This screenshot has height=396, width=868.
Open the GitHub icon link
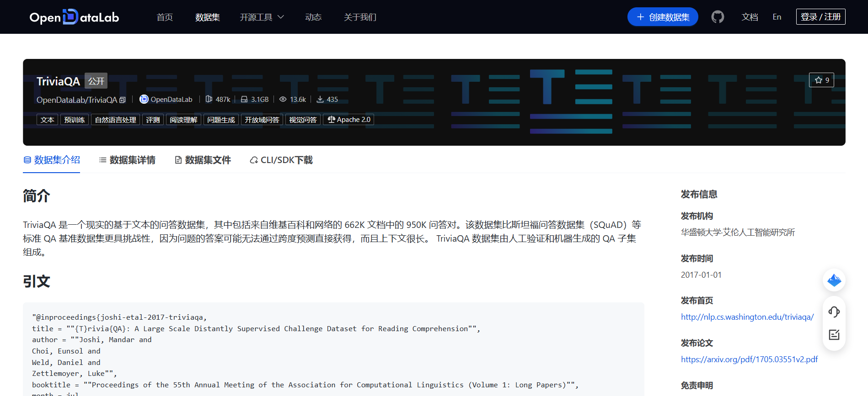[x=718, y=17]
